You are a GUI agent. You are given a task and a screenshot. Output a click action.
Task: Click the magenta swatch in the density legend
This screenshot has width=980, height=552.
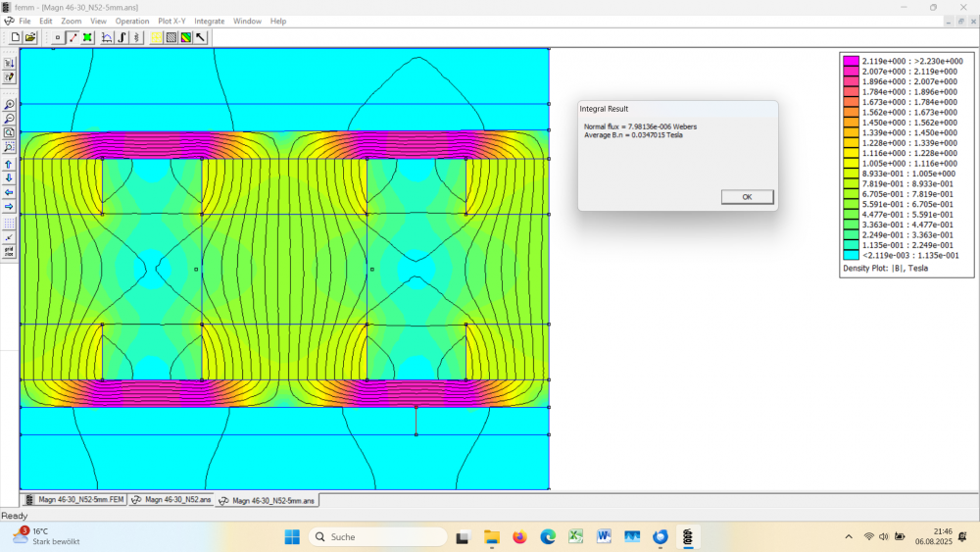pos(851,61)
